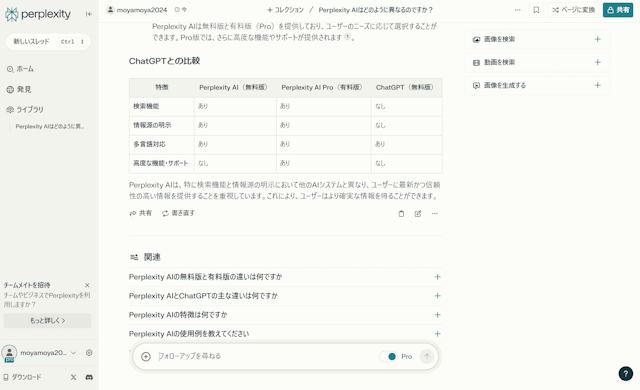Collapse the sidebar with the arrow icon
640x390 pixels.
point(89,14)
